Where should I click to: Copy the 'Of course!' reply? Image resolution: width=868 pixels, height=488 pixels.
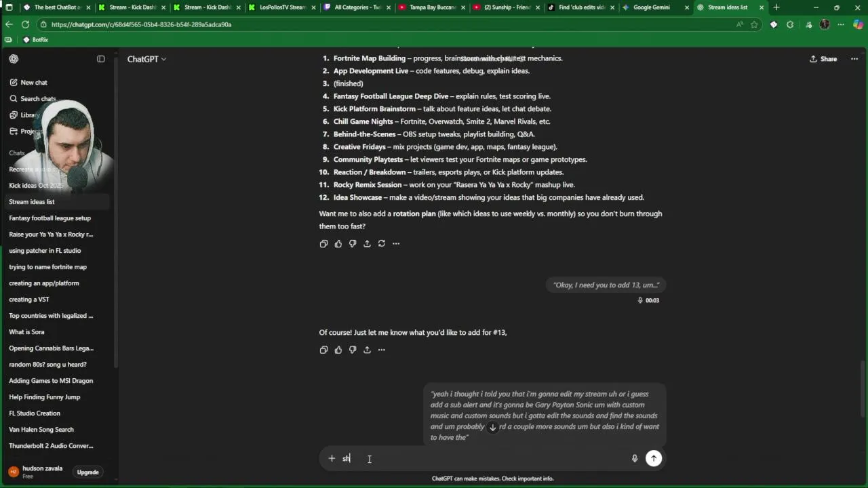coord(323,350)
